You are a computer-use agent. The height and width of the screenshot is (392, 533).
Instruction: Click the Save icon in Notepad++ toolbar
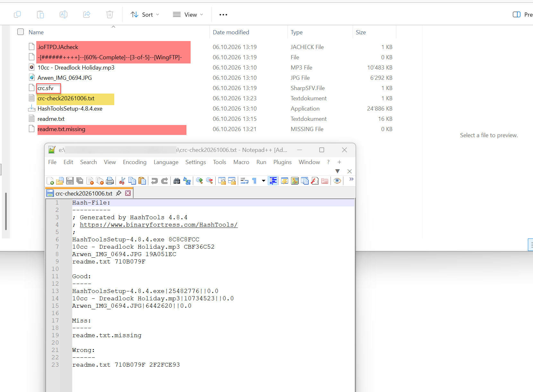(70, 181)
